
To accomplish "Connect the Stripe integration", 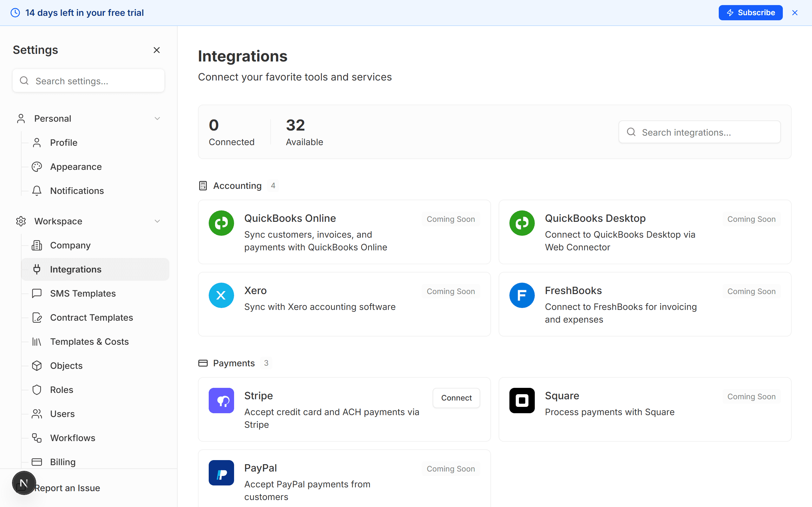I will pos(456,398).
